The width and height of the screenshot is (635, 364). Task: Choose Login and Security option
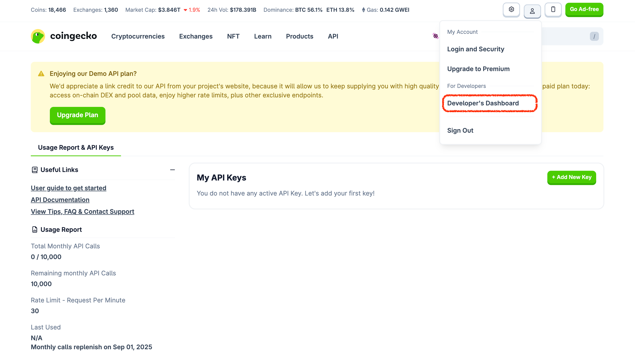point(475,49)
